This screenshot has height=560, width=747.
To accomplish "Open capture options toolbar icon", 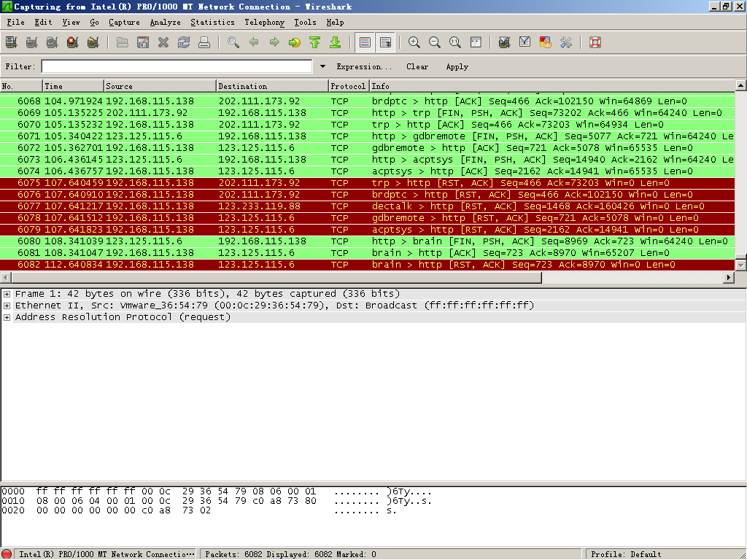I will click(32, 42).
